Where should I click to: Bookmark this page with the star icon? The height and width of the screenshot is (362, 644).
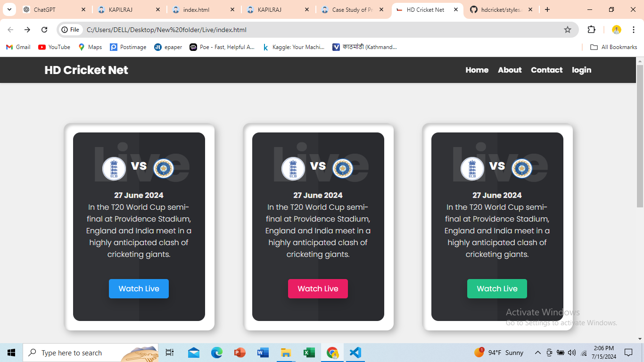[568, 30]
